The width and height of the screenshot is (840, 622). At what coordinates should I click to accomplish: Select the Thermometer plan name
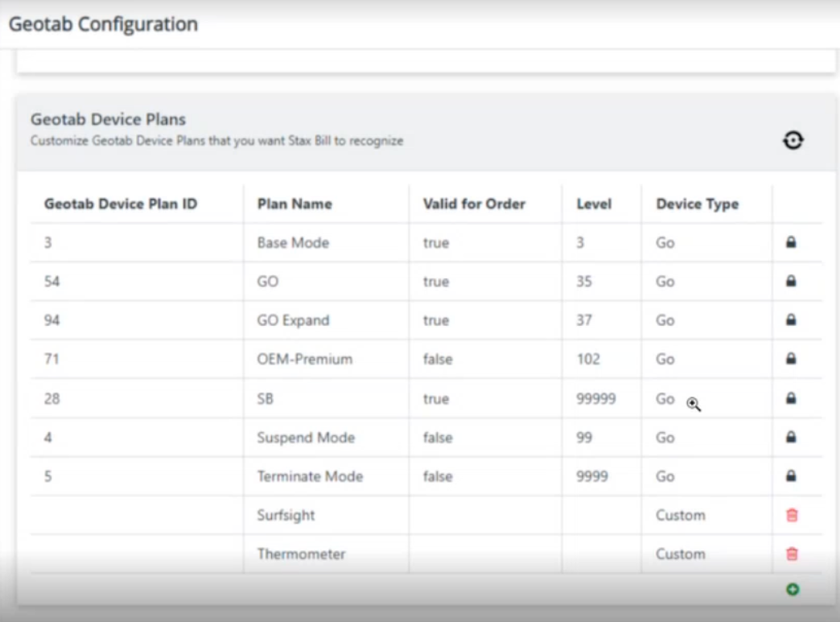[301, 554]
